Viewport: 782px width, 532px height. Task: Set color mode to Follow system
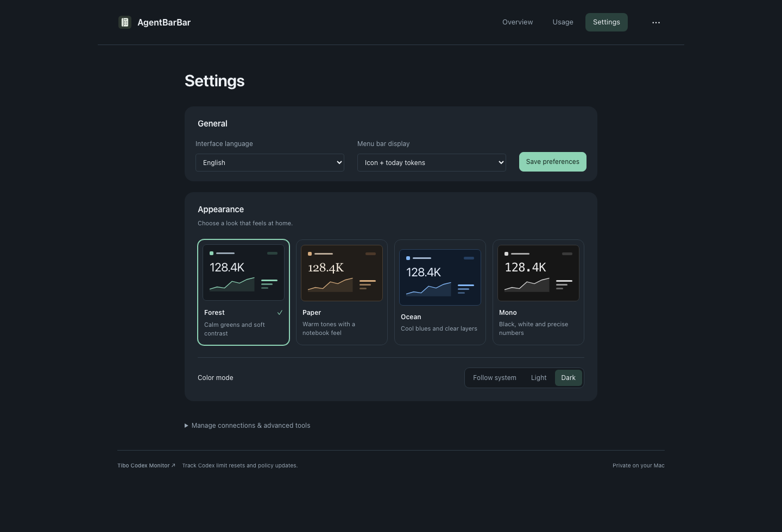pyautogui.click(x=495, y=378)
